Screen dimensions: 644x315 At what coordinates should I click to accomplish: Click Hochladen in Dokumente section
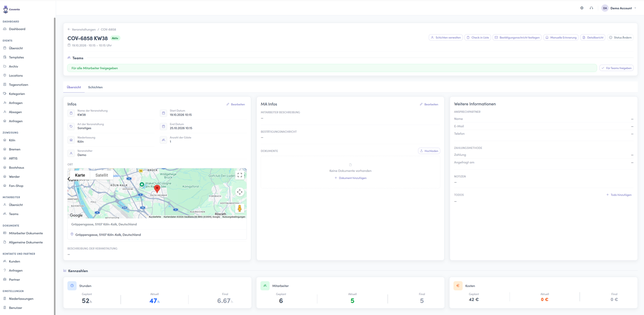click(429, 151)
